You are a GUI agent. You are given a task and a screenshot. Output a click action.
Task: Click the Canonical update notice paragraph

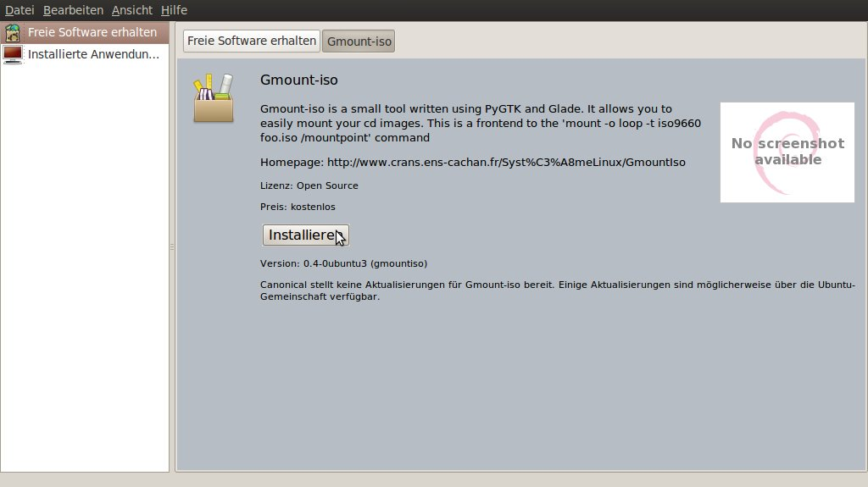click(x=558, y=291)
